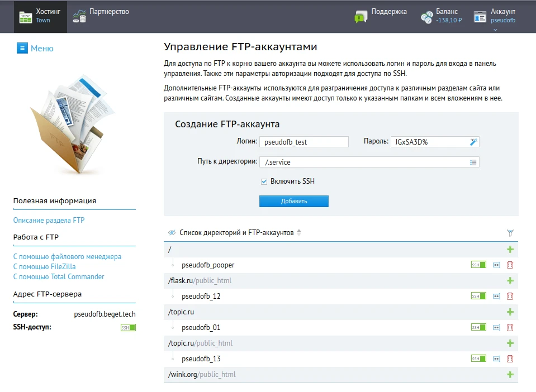Click the filter funnel icon above the list

pos(509,232)
